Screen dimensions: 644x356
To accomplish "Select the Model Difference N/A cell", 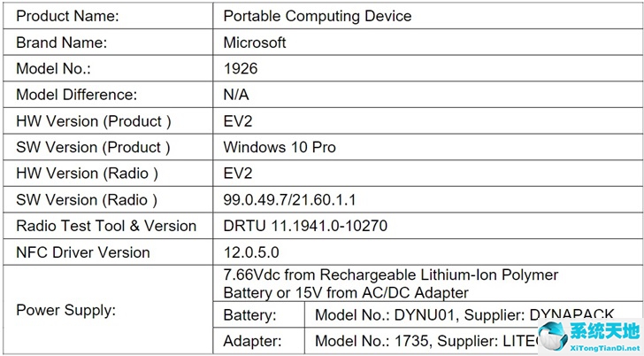I will tap(427, 95).
